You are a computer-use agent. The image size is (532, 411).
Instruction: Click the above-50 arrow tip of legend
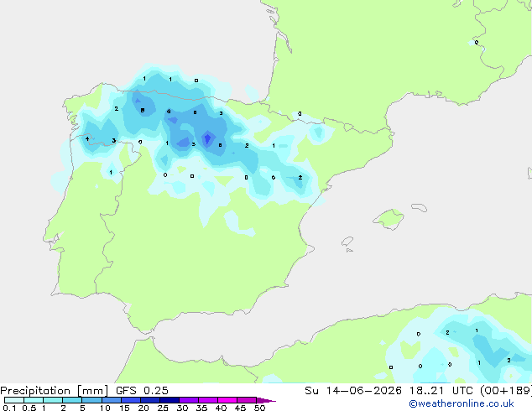tap(266, 400)
